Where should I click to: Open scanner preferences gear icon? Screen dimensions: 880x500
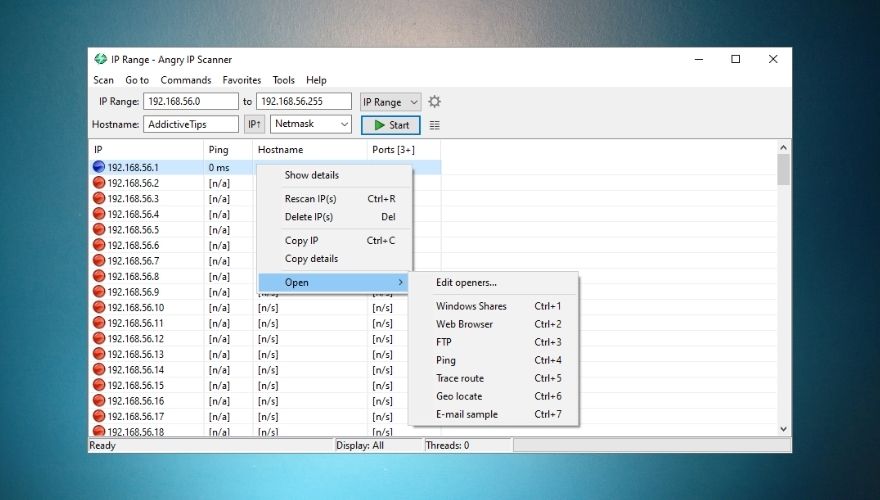[434, 102]
